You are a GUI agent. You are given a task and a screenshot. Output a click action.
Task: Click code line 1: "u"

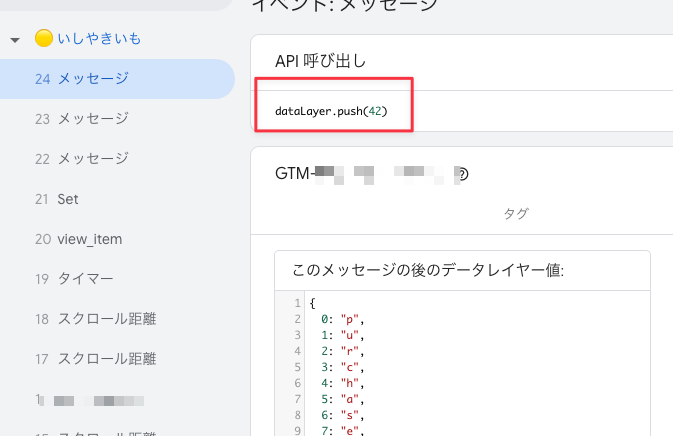[x=343, y=335]
